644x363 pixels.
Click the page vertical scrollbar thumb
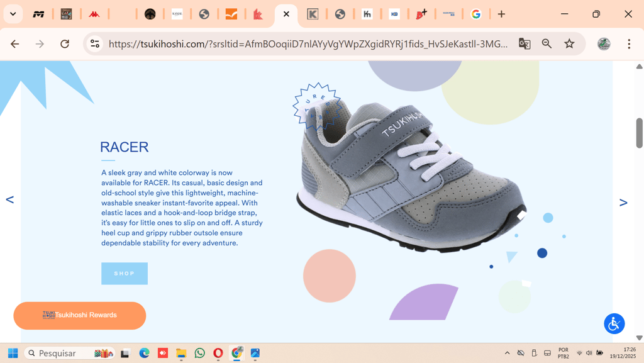point(639,133)
